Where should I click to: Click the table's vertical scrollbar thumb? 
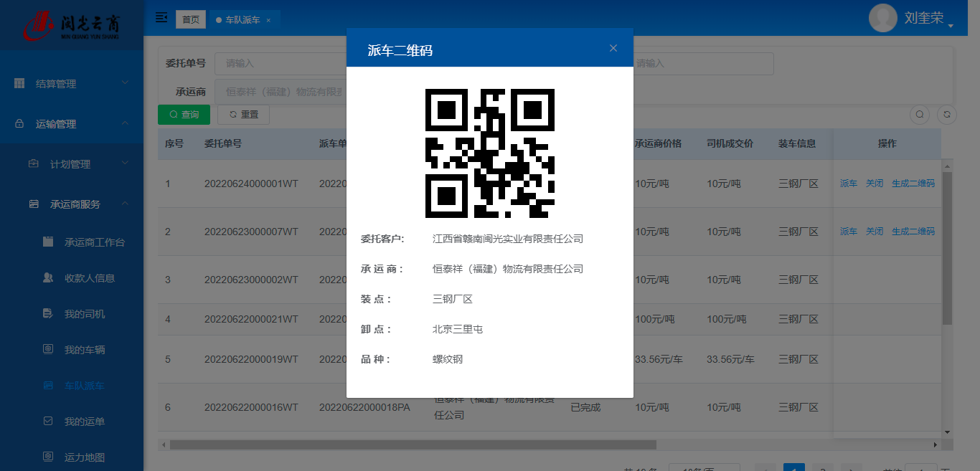(x=947, y=248)
